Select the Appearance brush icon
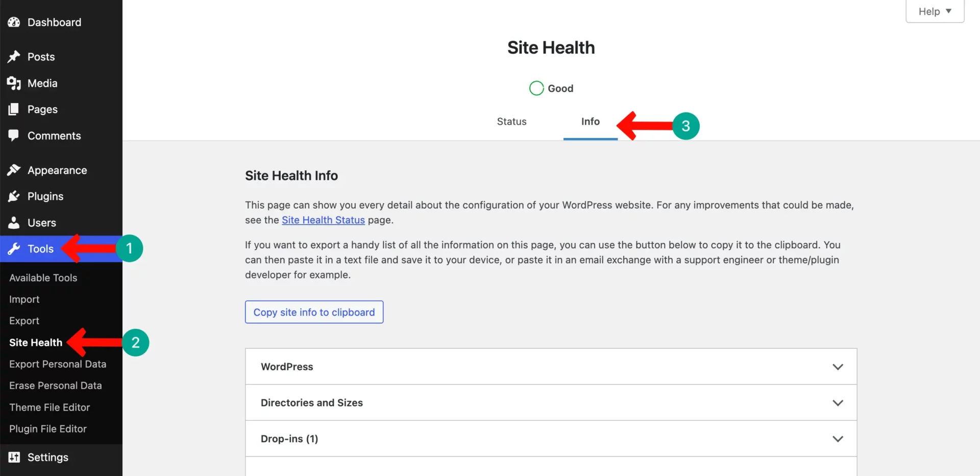Viewport: 980px width, 476px height. pos(14,170)
